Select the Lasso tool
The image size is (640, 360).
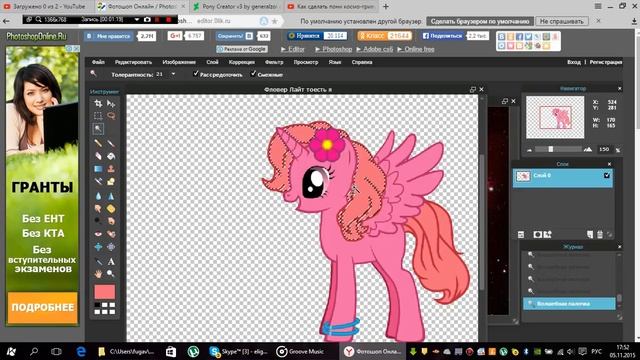(111, 116)
